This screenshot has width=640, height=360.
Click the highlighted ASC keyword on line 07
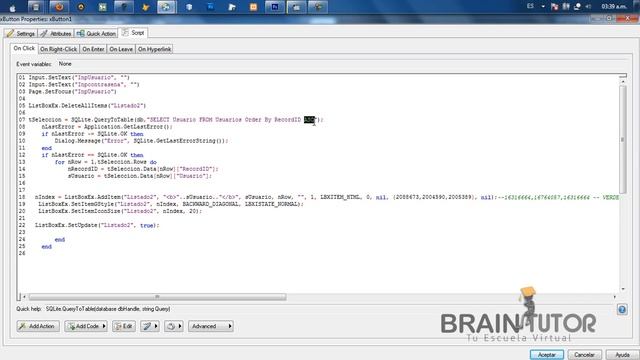[x=309, y=120]
